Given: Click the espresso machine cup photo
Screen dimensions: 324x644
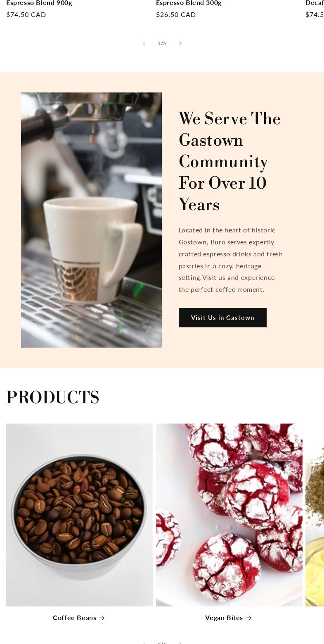Looking at the screenshot, I should 91,220.
